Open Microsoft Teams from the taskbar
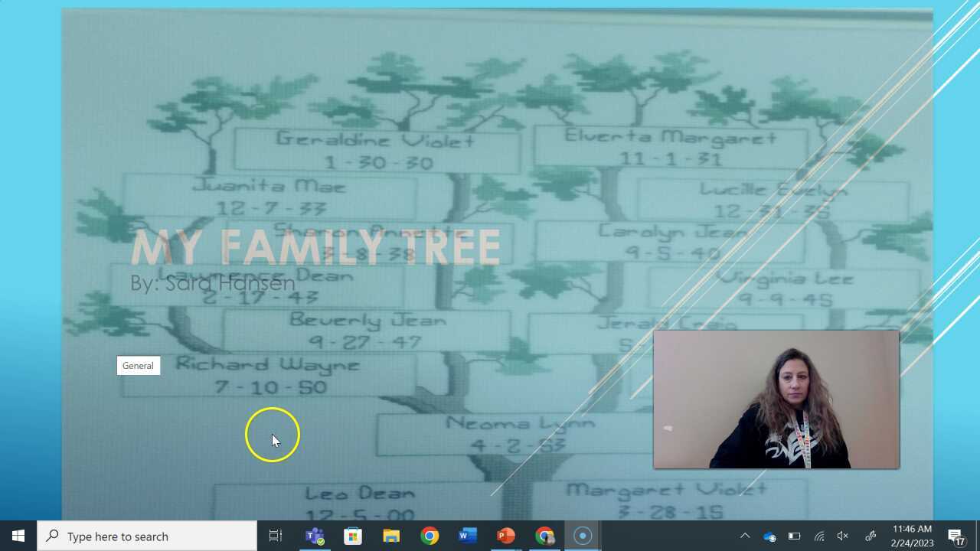The height and width of the screenshot is (551, 980). pos(315,536)
